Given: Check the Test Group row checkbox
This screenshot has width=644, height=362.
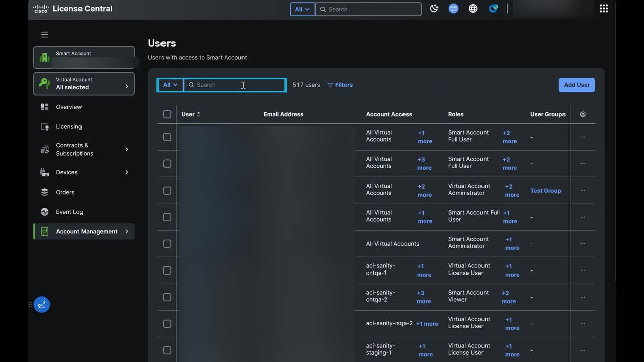Looking at the screenshot, I should 167,191.
